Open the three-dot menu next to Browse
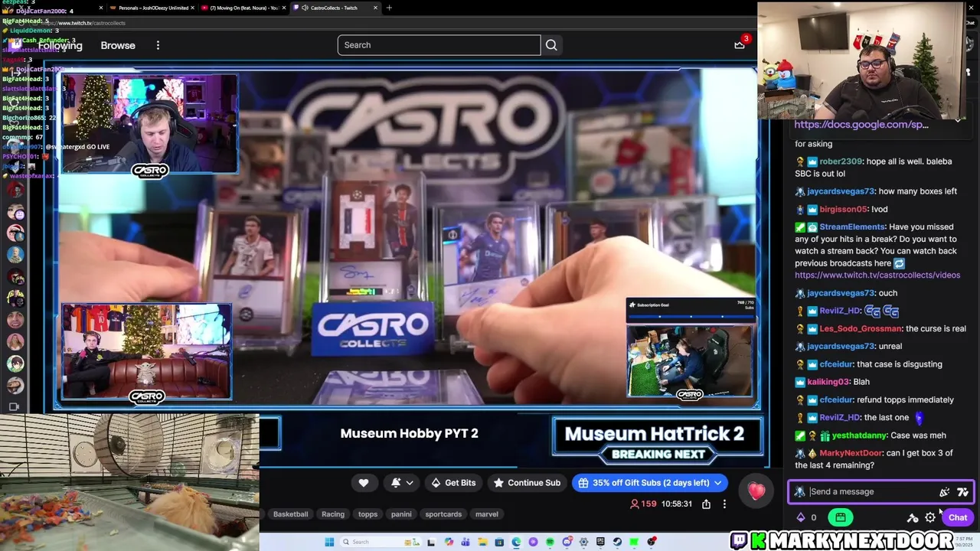The image size is (980, 551). pyautogui.click(x=158, y=45)
